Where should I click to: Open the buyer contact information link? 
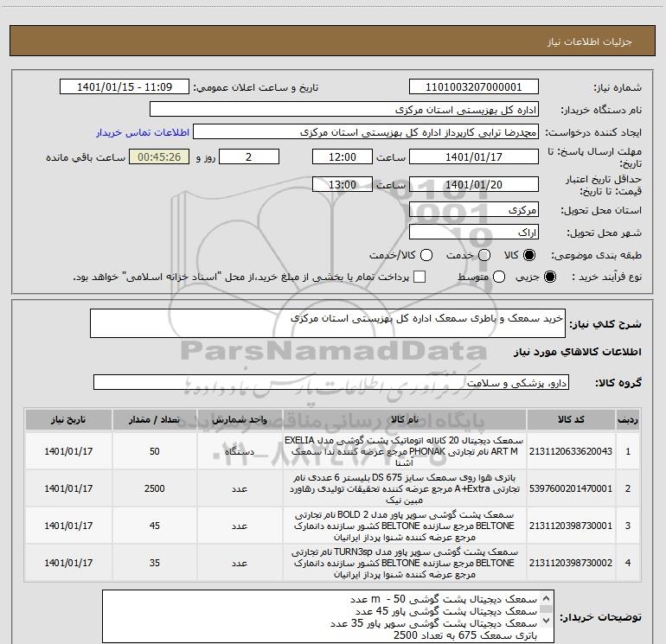click(143, 132)
